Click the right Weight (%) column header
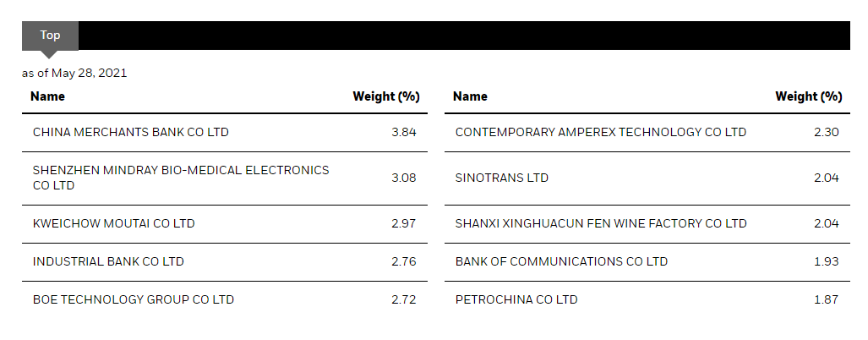 [808, 96]
